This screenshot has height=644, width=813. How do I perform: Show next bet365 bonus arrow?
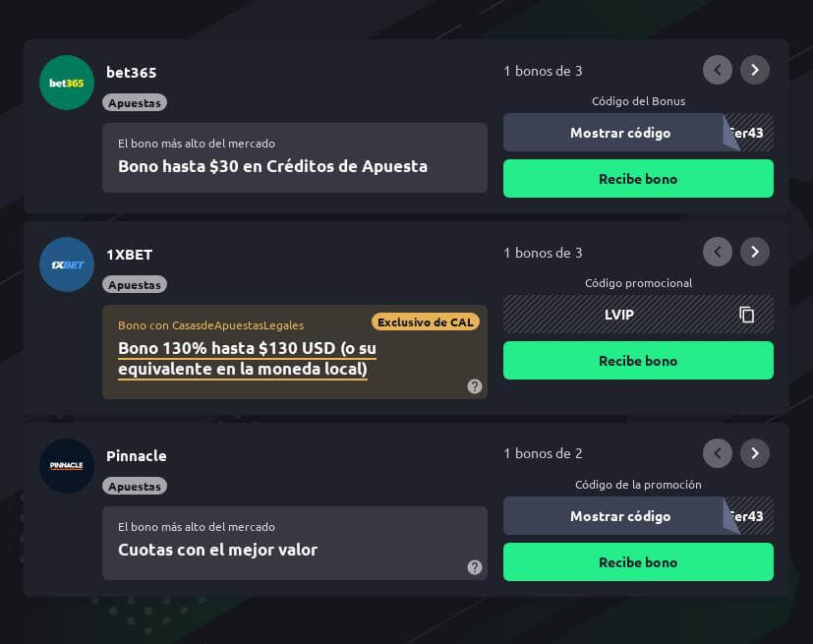[x=755, y=70]
